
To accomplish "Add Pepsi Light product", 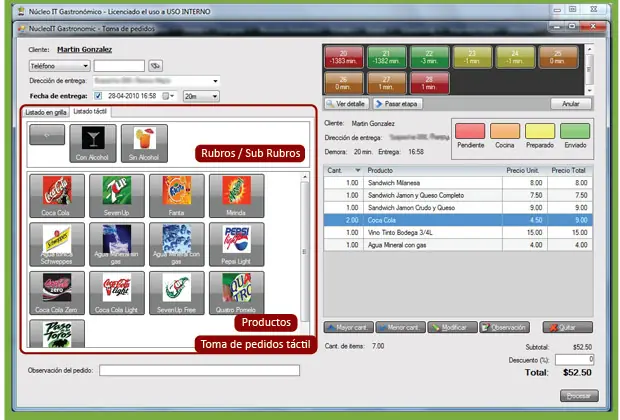I will (x=236, y=244).
